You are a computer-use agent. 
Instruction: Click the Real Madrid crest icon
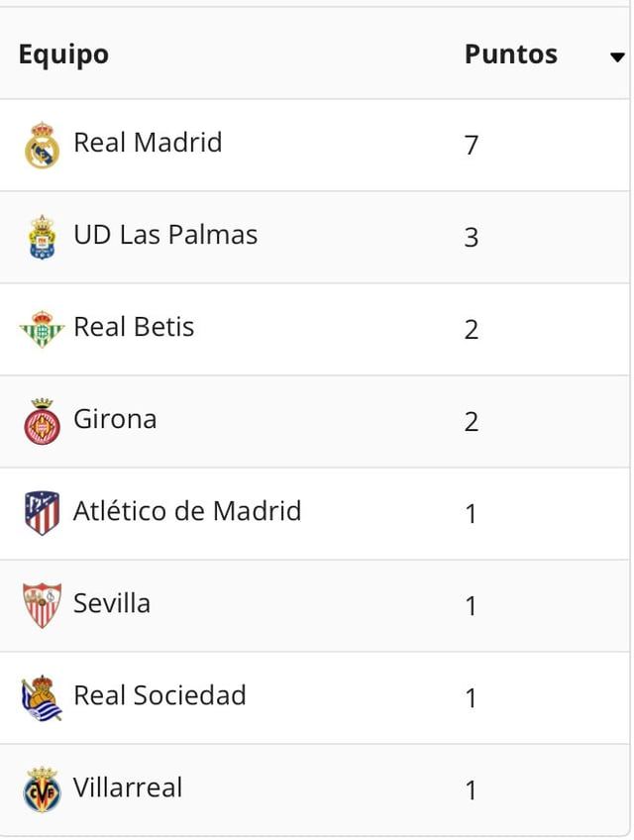point(42,145)
